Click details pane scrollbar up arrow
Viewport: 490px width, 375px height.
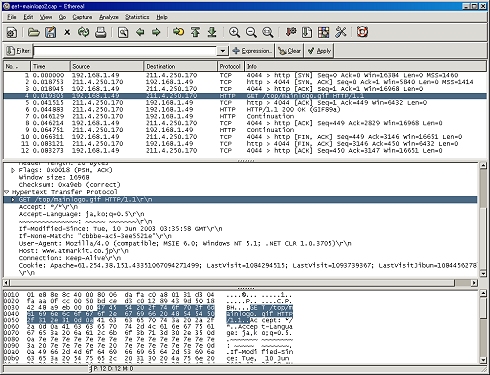tap(483, 166)
